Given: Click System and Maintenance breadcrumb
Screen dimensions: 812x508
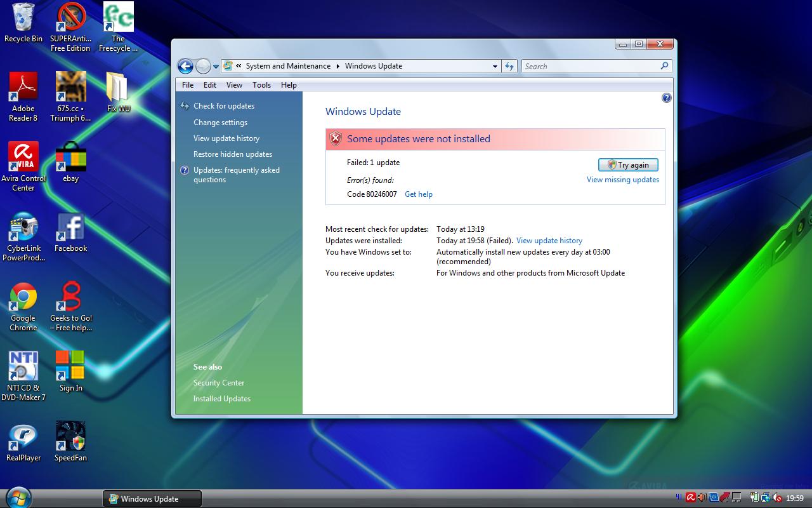Looking at the screenshot, I should click(288, 66).
